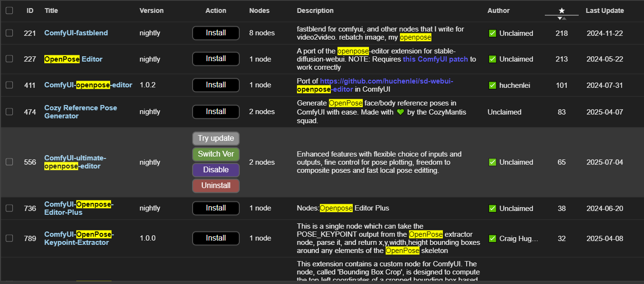Click the star count '101'

(562, 85)
